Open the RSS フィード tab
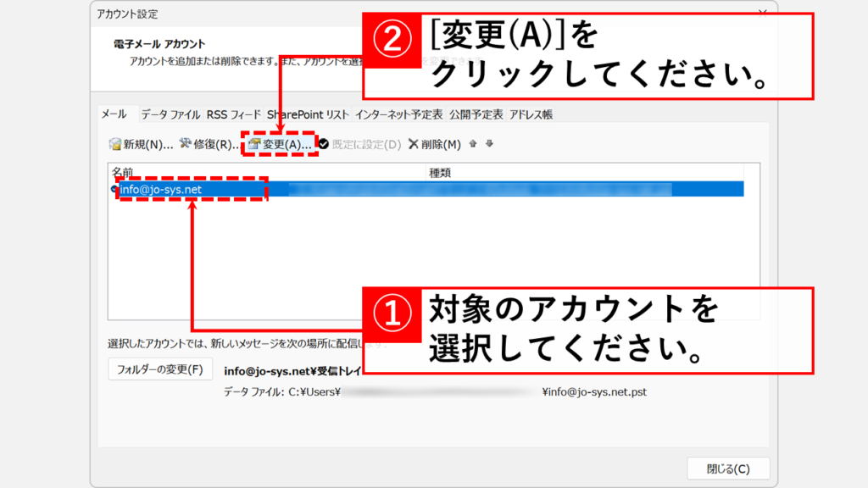868x488 pixels. tap(234, 114)
